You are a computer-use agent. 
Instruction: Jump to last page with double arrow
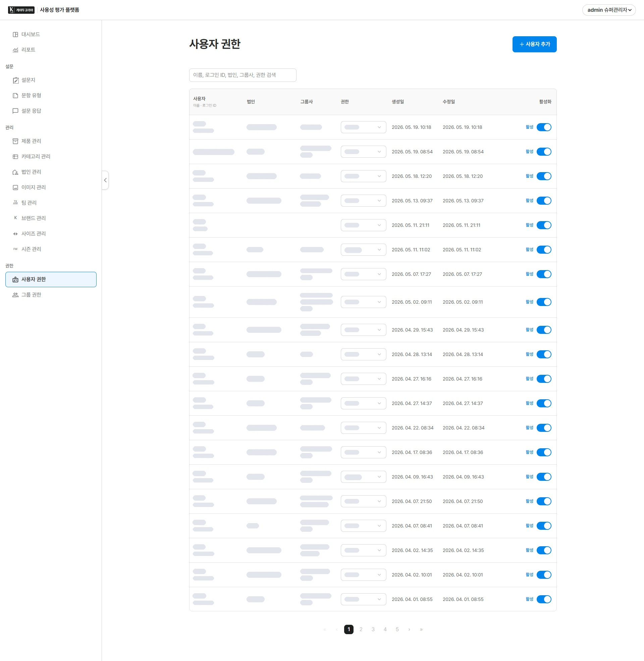tap(421, 629)
